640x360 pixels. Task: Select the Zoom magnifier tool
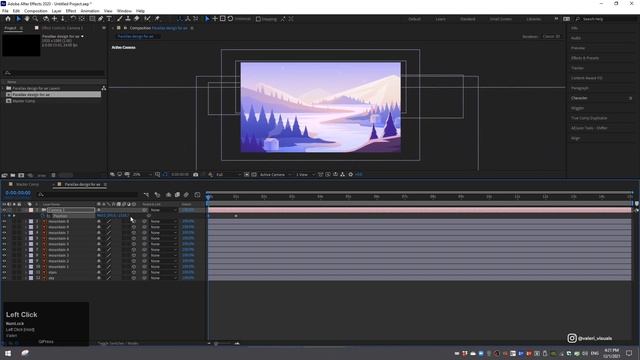point(36,19)
